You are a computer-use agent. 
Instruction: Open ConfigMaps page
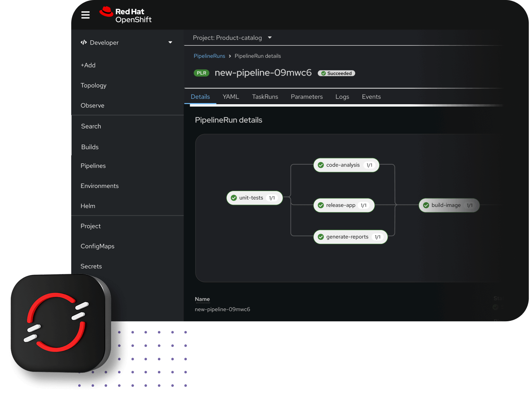(98, 246)
